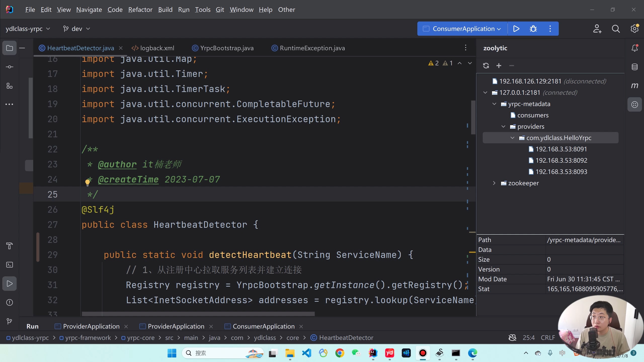This screenshot has width=644, height=362.
Task: Open the Database tool window icon
Action: click(x=634, y=67)
